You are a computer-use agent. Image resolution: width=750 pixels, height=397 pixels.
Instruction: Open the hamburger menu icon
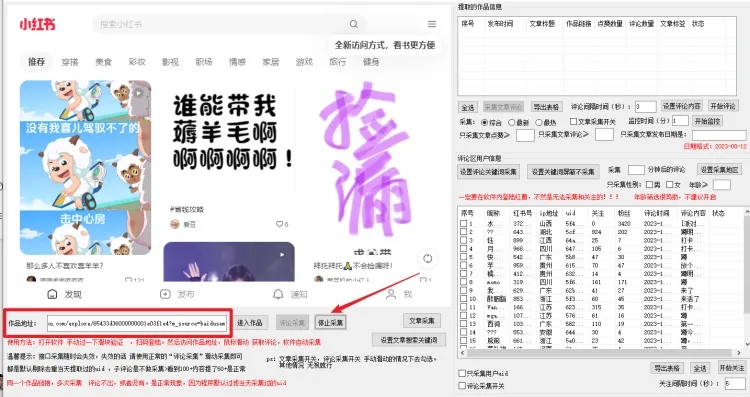coord(432,24)
